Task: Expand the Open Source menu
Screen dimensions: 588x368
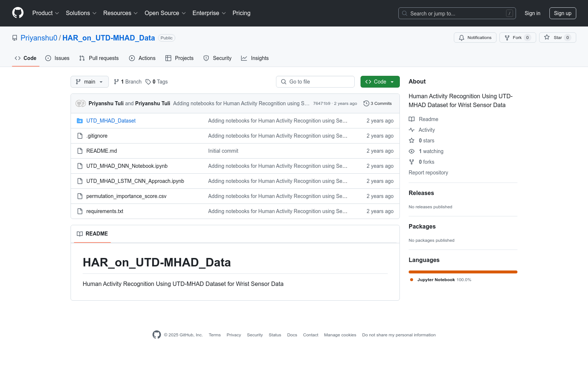Action: [x=165, y=13]
